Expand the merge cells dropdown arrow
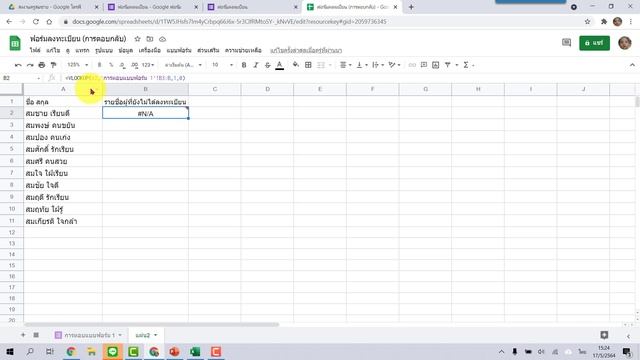This screenshot has width=640, height=360. tap(330, 65)
